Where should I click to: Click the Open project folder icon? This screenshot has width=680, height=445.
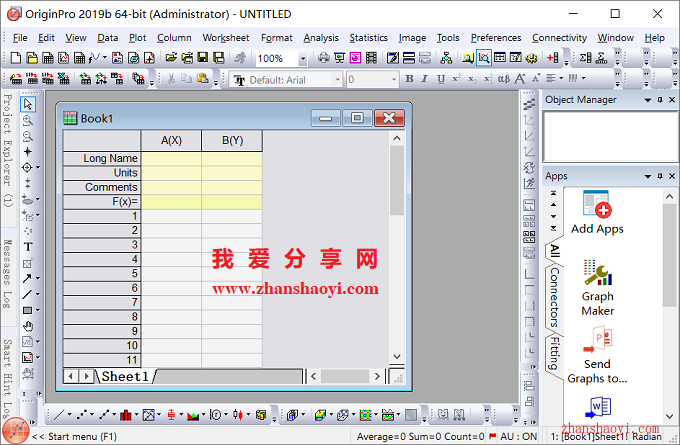click(171, 58)
